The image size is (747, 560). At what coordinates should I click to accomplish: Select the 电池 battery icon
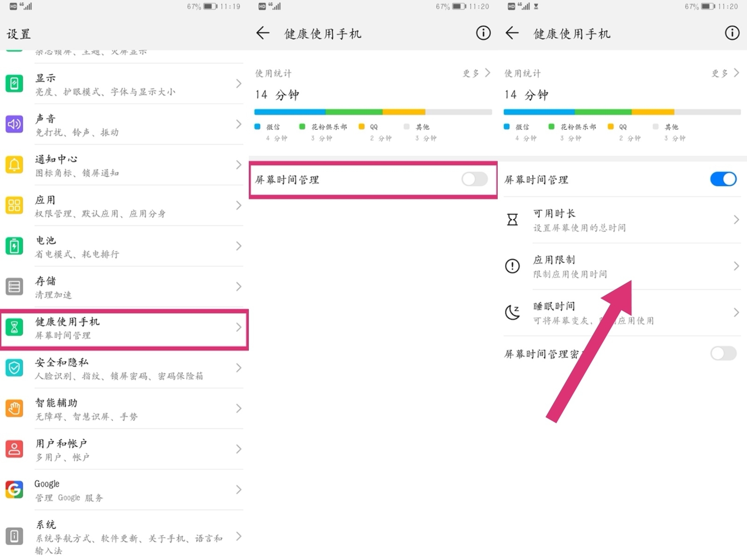point(14,246)
